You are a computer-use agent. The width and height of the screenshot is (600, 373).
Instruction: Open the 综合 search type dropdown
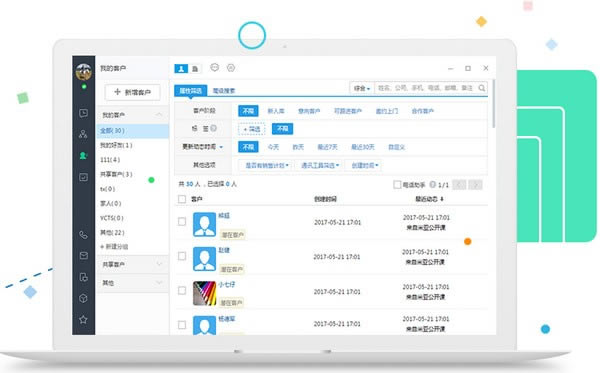click(x=362, y=88)
